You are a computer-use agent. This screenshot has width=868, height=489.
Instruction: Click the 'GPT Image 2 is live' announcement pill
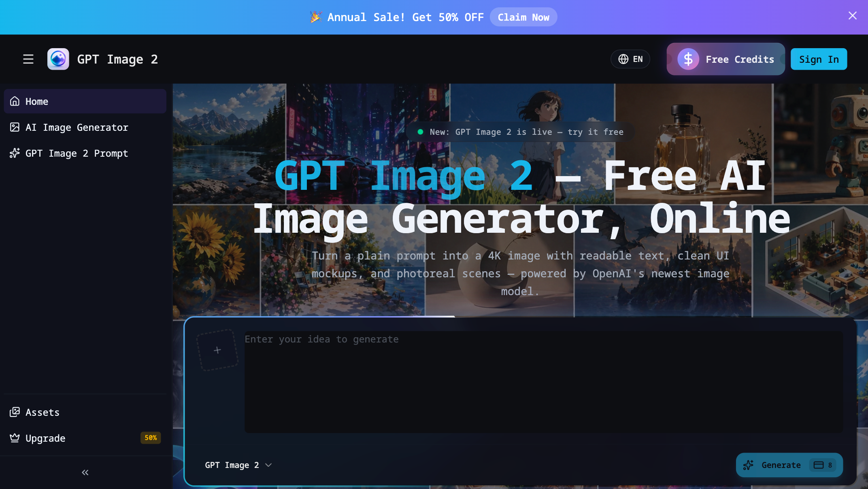(x=521, y=132)
